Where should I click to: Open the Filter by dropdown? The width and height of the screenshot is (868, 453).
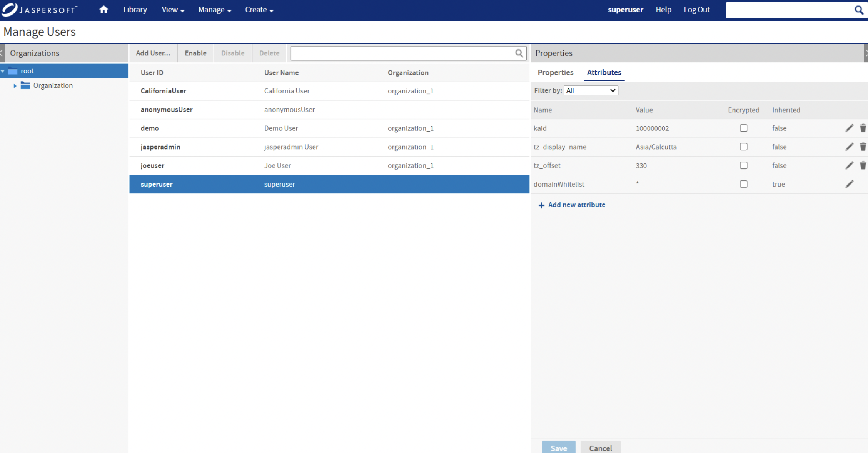click(591, 90)
